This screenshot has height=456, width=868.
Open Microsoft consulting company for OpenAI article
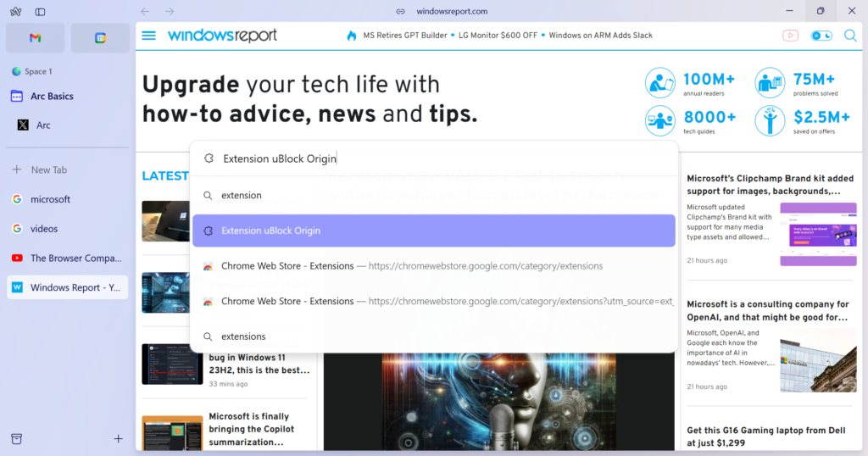coord(768,310)
